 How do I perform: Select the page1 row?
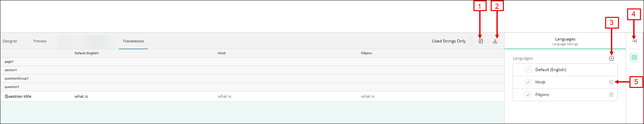252,62
